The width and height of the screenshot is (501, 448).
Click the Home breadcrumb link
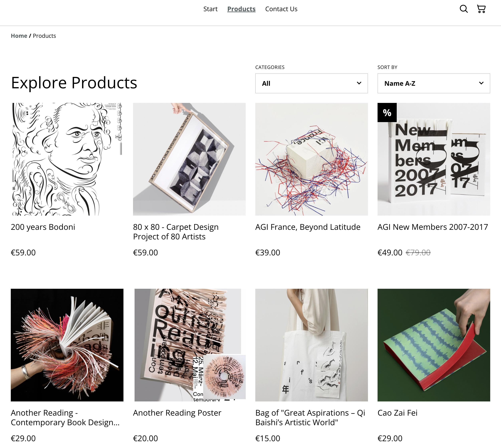19,36
